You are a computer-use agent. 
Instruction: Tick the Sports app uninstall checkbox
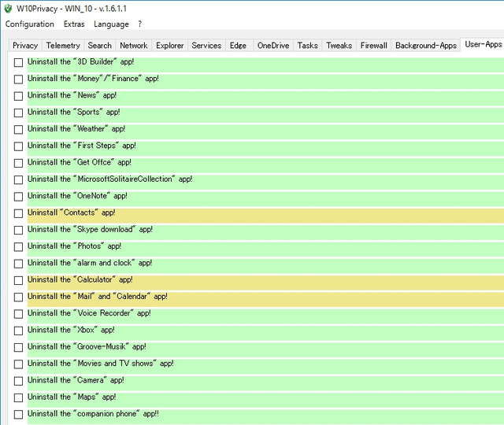click(x=18, y=113)
